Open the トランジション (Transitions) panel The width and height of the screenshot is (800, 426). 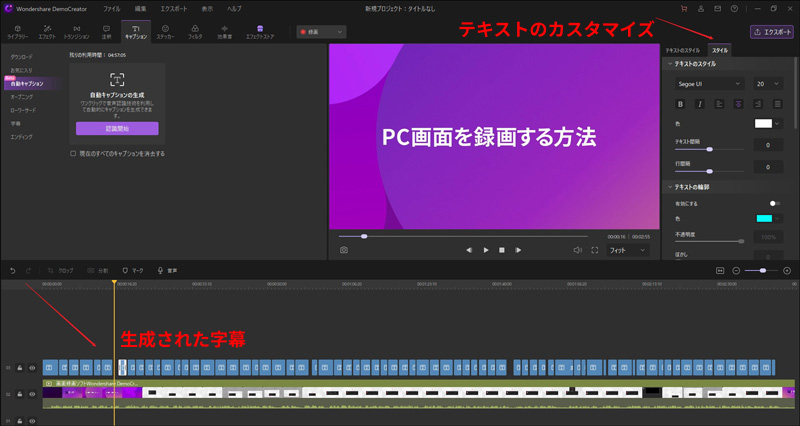pos(77,32)
